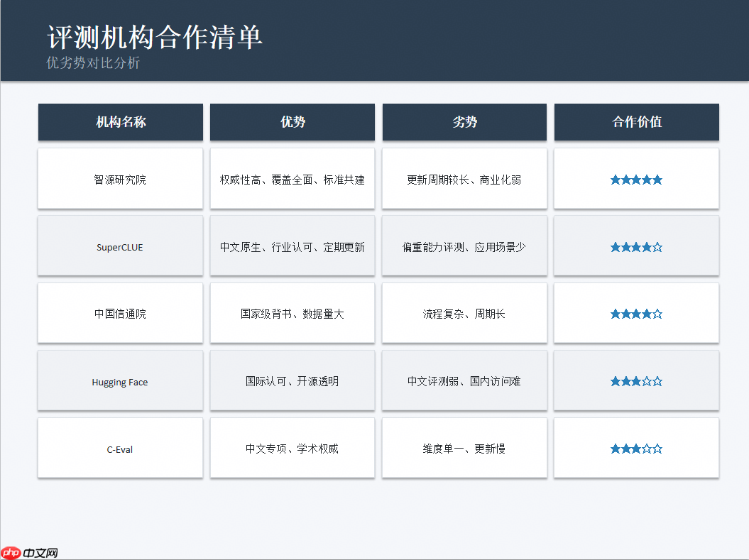
Task: Select the SuperCLUE cell
Action: point(121,246)
